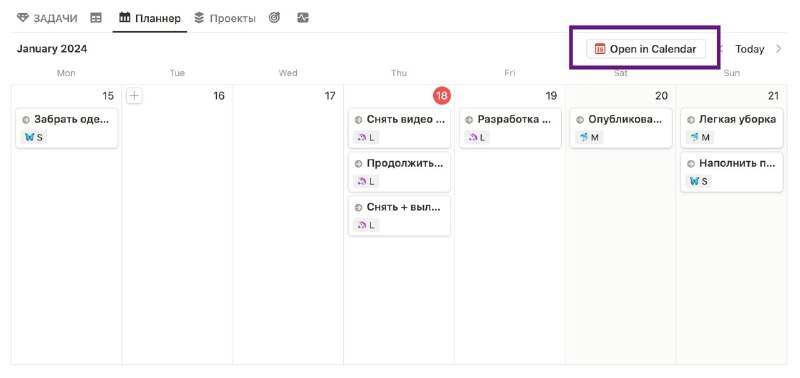Jump to Today
800x378 pixels.
coord(749,49)
